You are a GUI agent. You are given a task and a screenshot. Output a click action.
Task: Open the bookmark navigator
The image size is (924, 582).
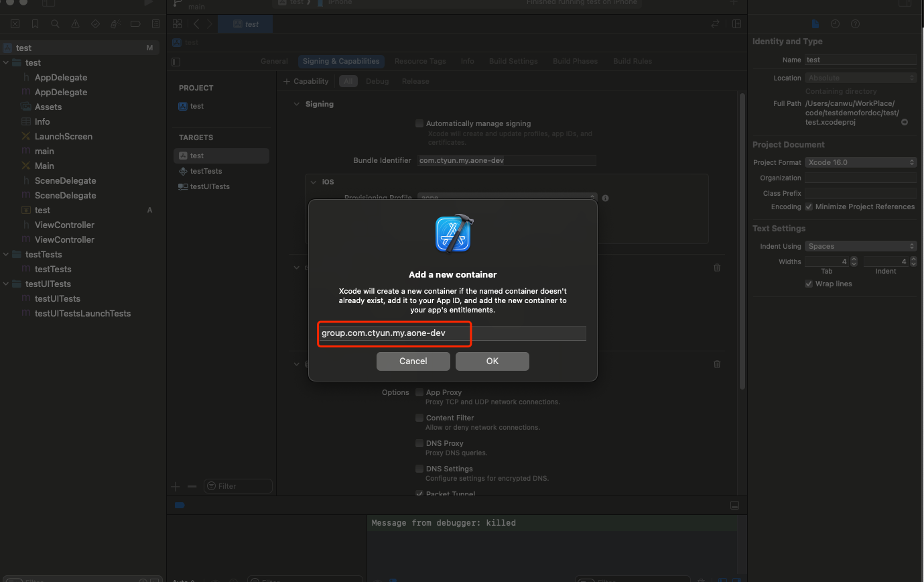35,23
